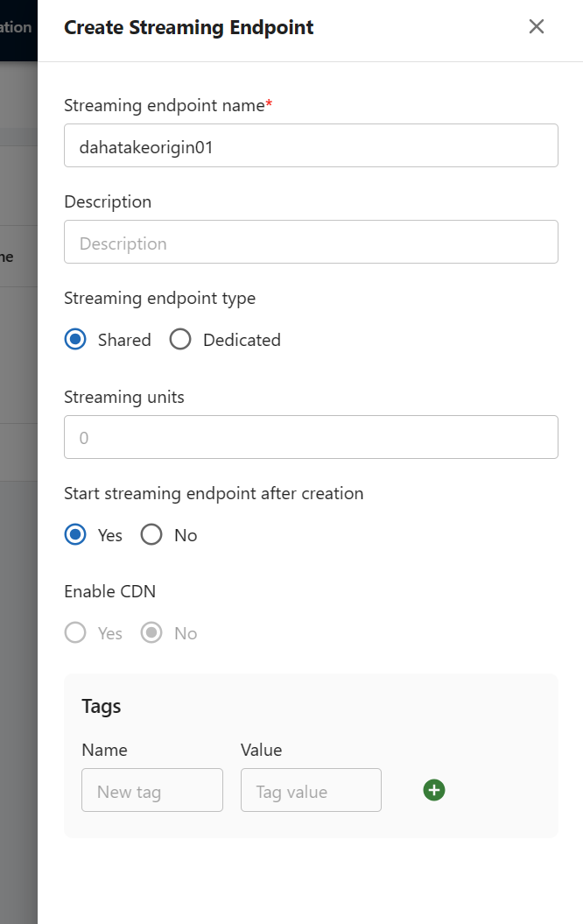Viewport: 583px width, 924px height.
Task: Click into the Description text box
Action: pos(311,242)
